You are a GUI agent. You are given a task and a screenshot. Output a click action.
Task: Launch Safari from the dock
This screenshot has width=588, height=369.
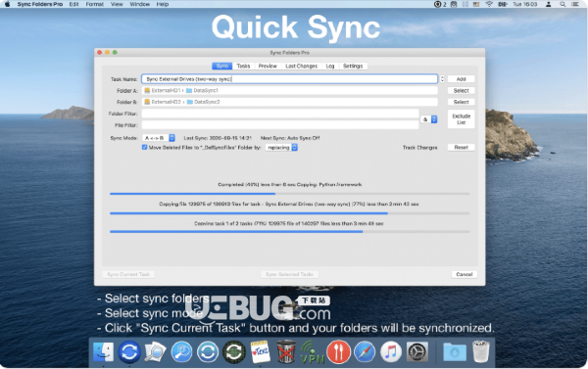coord(365,351)
